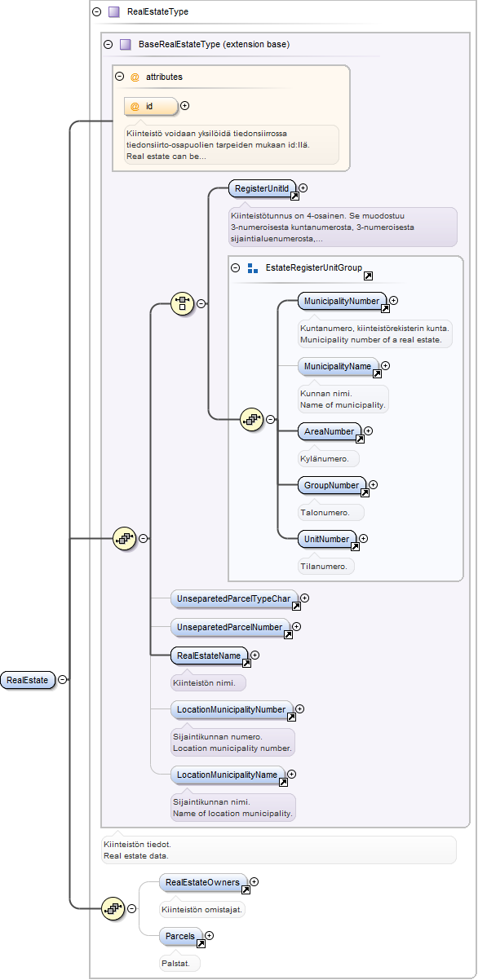The image size is (478, 980).
Task: Select the LocationMunicipalityNumber element
Action: click(x=232, y=710)
